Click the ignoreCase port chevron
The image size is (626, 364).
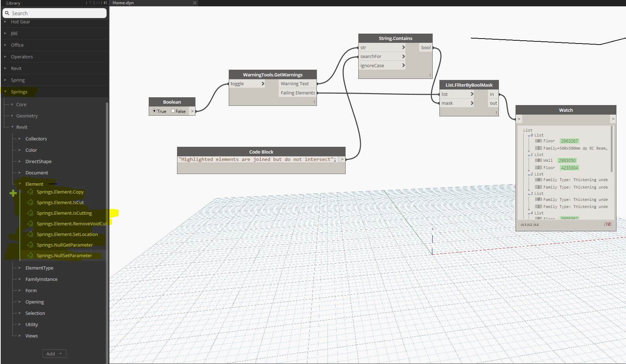(403, 65)
